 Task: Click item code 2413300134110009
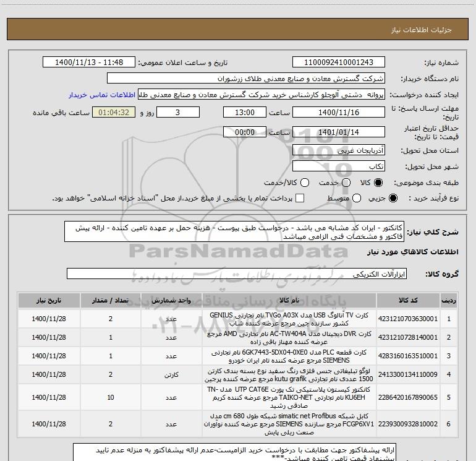[408, 374]
